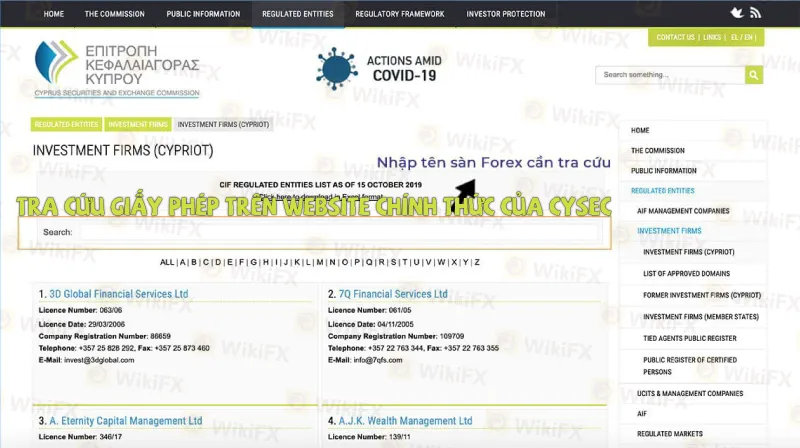Open PUBLIC INFORMATION in right sidebar

663,171
